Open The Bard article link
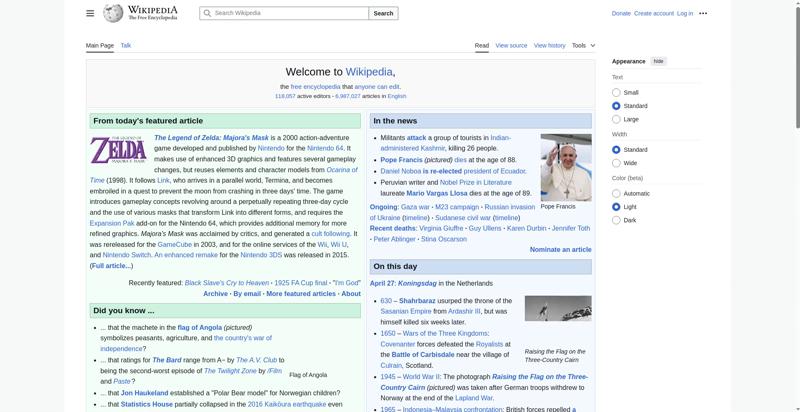The image size is (800, 412). pyautogui.click(x=166, y=360)
